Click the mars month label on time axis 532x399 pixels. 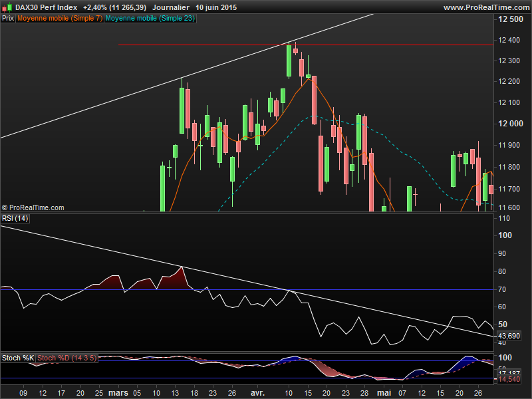click(118, 393)
